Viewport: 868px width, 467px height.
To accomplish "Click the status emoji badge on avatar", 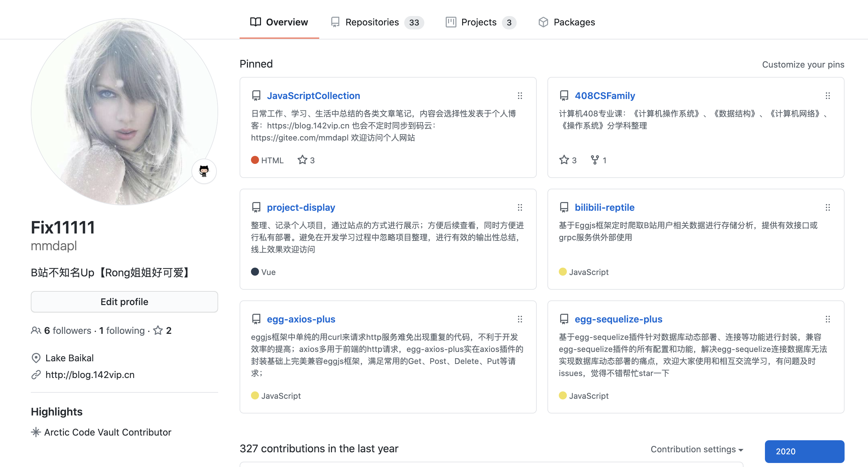I will click(204, 171).
